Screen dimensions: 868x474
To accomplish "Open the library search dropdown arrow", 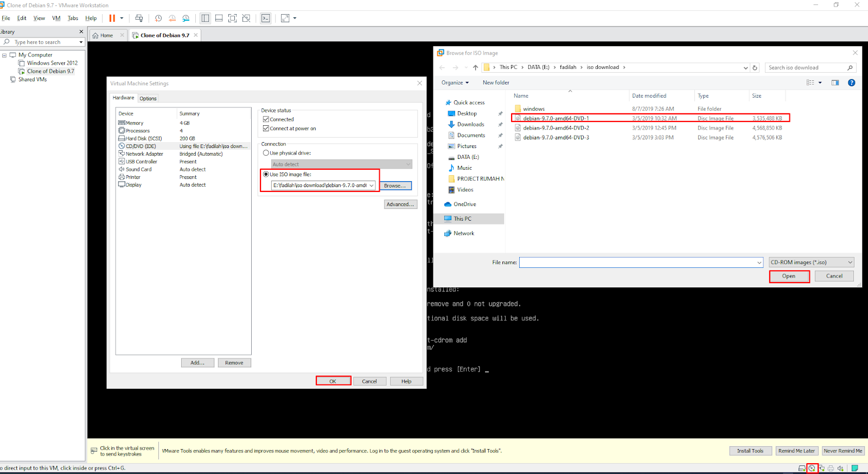I will [x=81, y=42].
